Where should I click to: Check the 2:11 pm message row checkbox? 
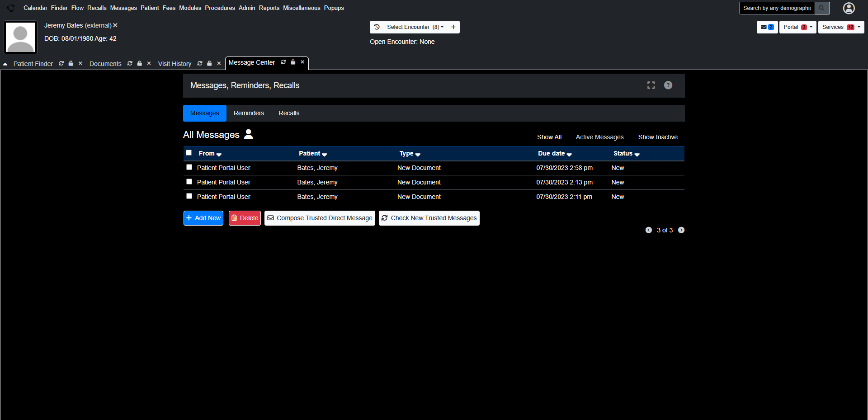coord(189,196)
